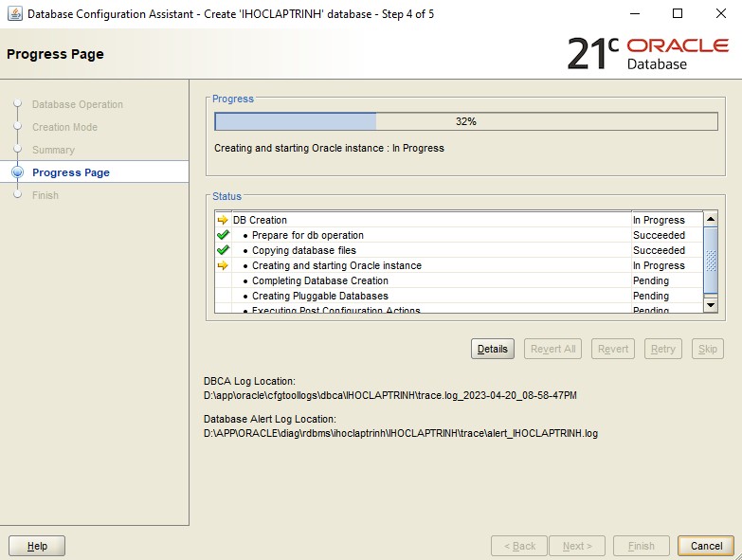
Task: Select the Completing Database Creation row
Action: (x=459, y=280)
